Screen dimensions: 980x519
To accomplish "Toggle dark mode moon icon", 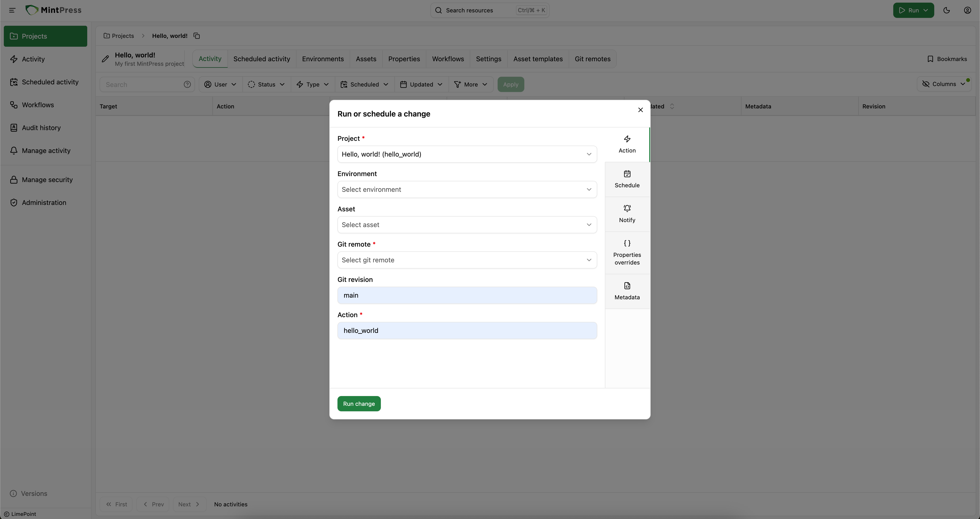I will coord(947,10).
